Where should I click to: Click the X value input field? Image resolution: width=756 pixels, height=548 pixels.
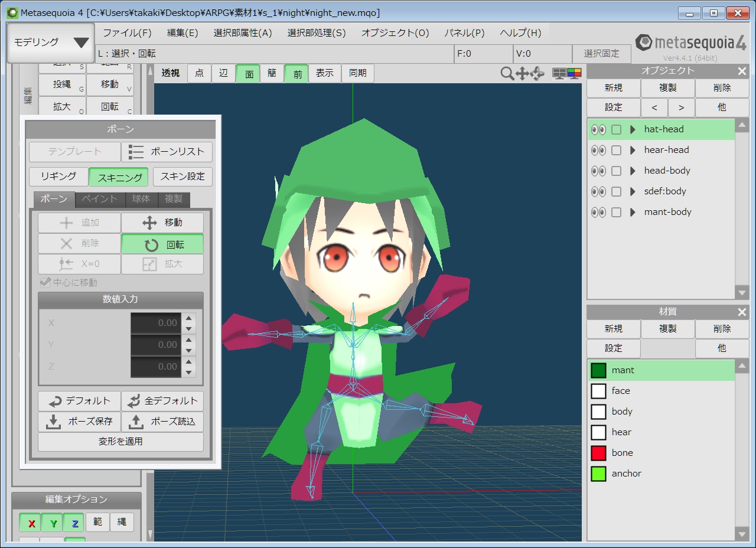click(x=155, y=323)
